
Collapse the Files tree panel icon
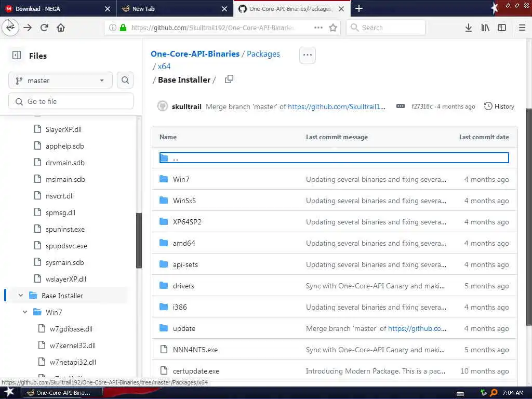click(16, 55)
